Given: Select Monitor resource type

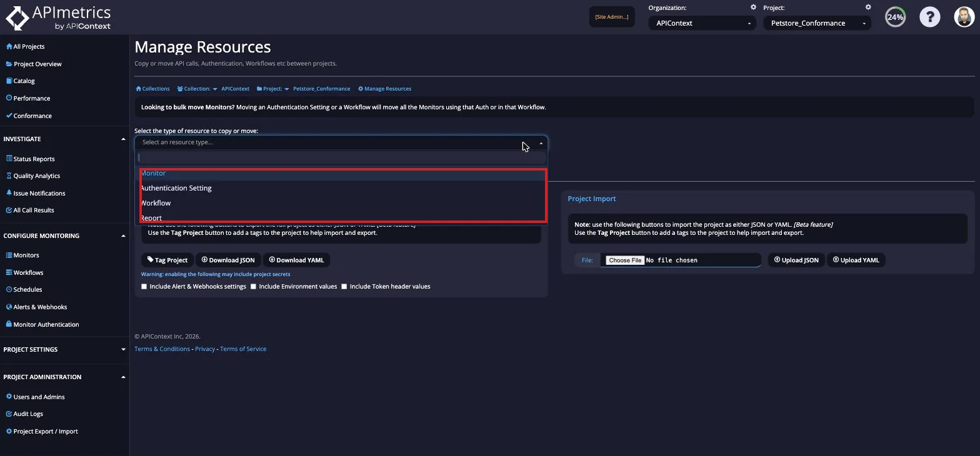Looking at the screenshot, I should (341, 173).
